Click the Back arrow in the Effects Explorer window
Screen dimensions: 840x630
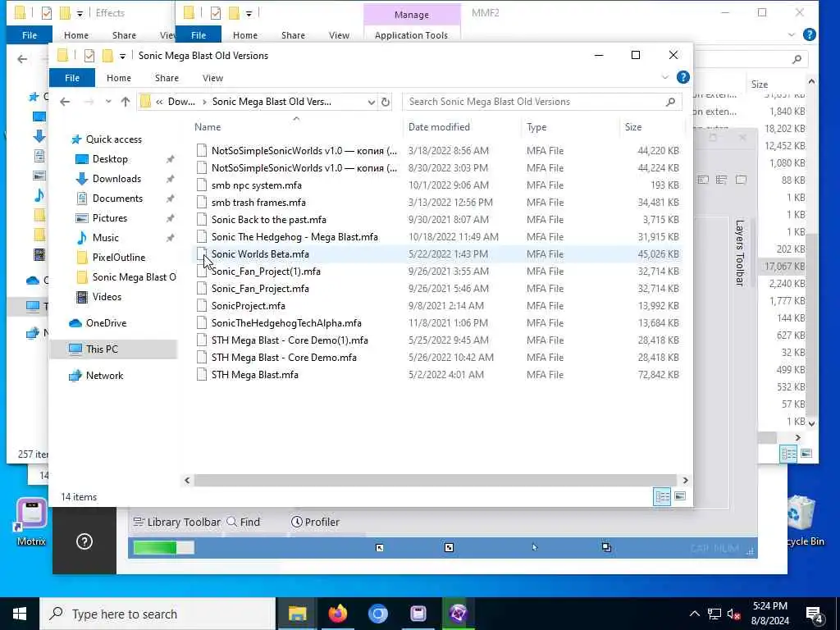click(22, 59)
